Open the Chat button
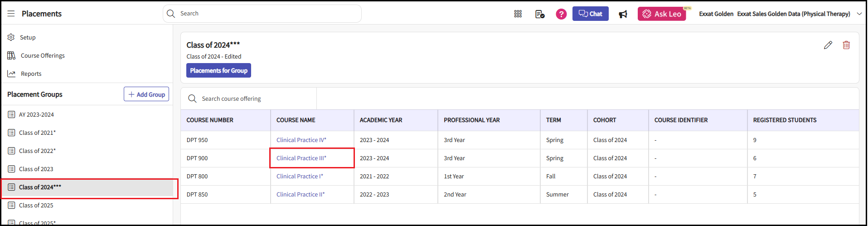868x226 pixels. (x=590, y=14)
